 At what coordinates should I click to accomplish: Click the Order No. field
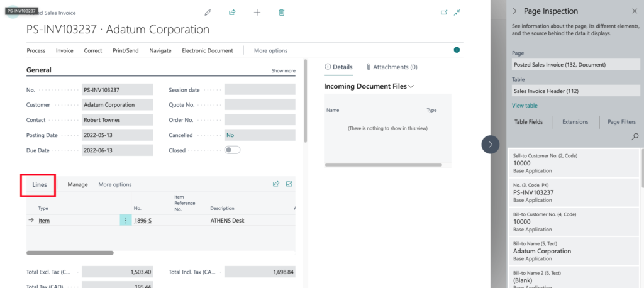pyautogui.click(x=260, y=120)
